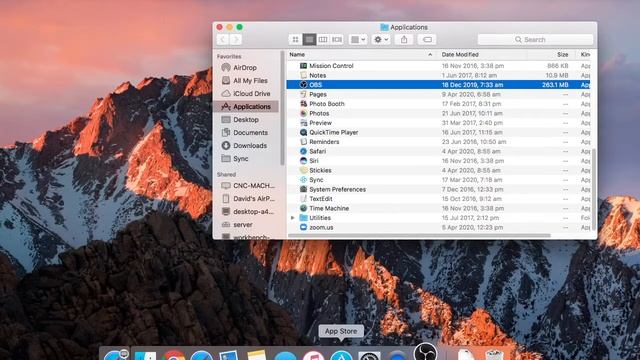Open Downloads in the sidebar
Image resolution: width=640 pixels, height=360 pixels.
tap(250, 146)
